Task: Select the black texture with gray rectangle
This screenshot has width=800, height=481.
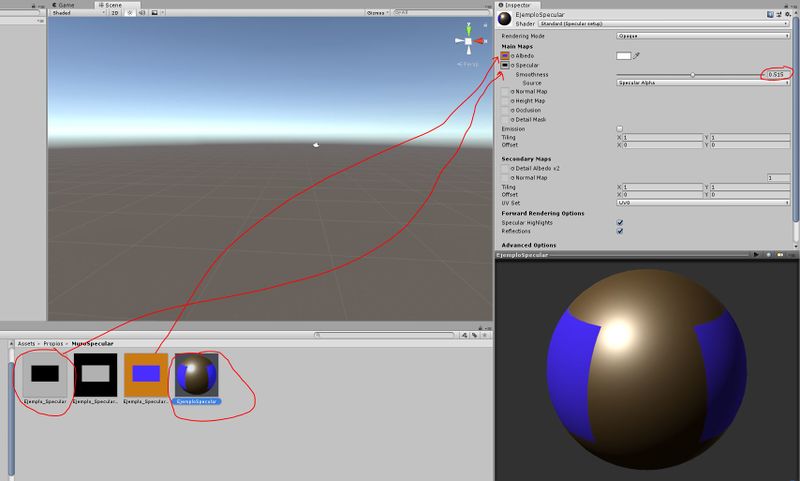Action: tap(95, 375)
